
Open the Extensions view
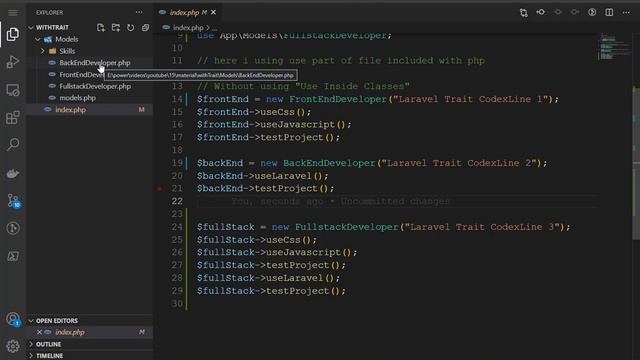tap(13, 118)
